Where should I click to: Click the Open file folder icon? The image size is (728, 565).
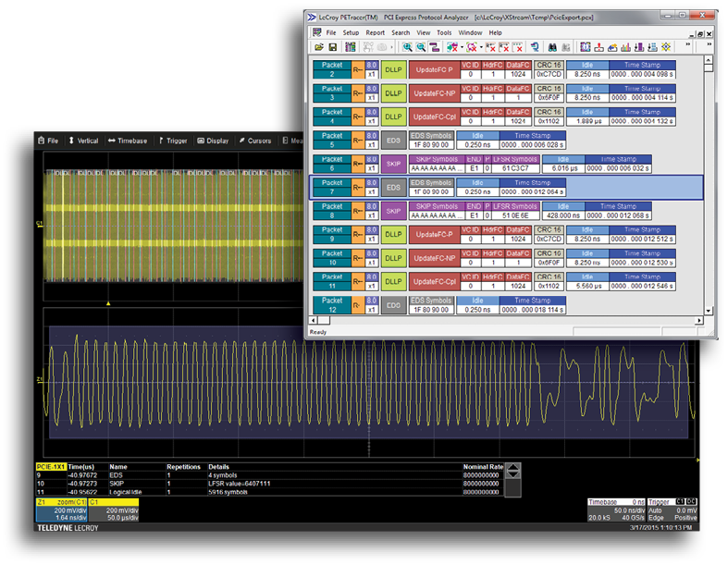[x=319, y=46]
